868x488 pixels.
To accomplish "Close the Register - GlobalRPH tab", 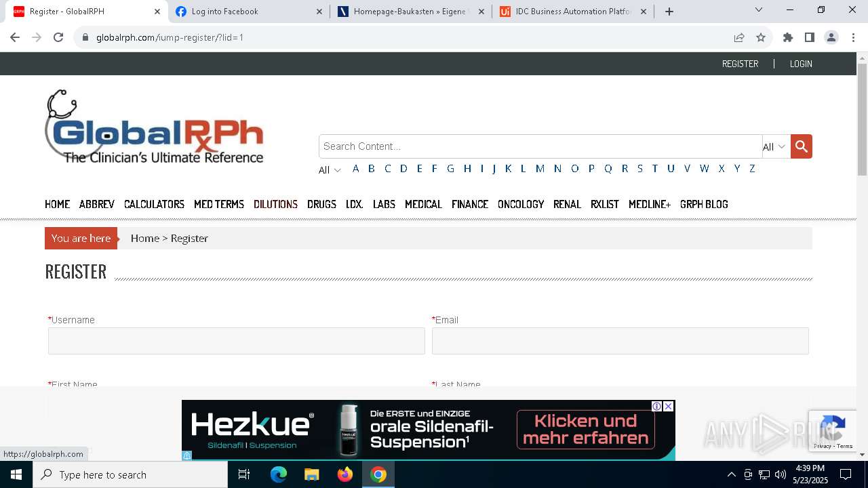I will 157,12.
